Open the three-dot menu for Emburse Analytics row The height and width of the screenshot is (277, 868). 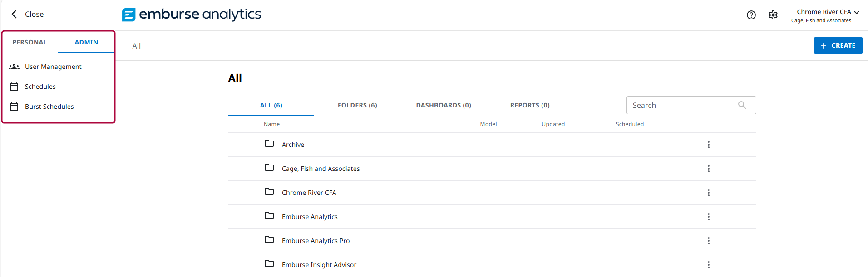click(708, 217)
